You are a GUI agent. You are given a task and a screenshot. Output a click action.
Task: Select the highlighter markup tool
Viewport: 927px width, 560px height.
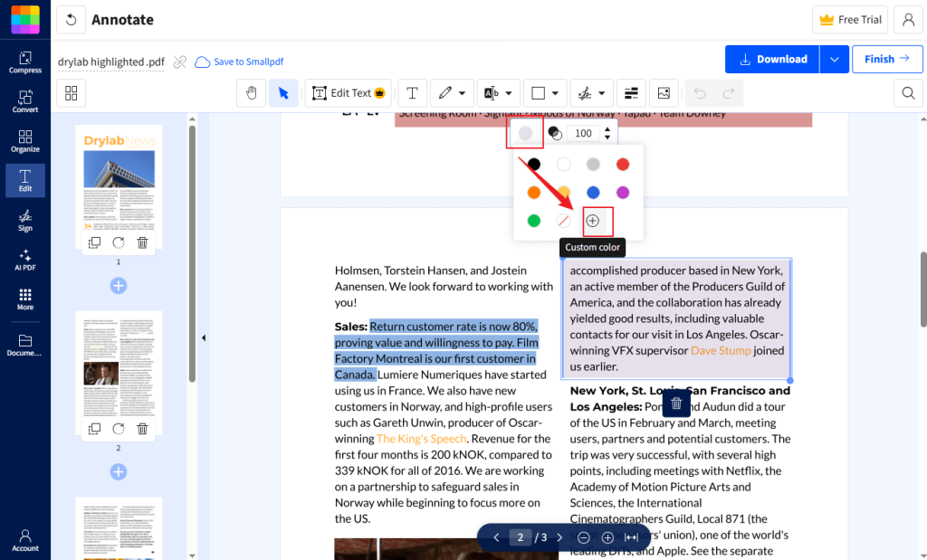click(490, 92)
